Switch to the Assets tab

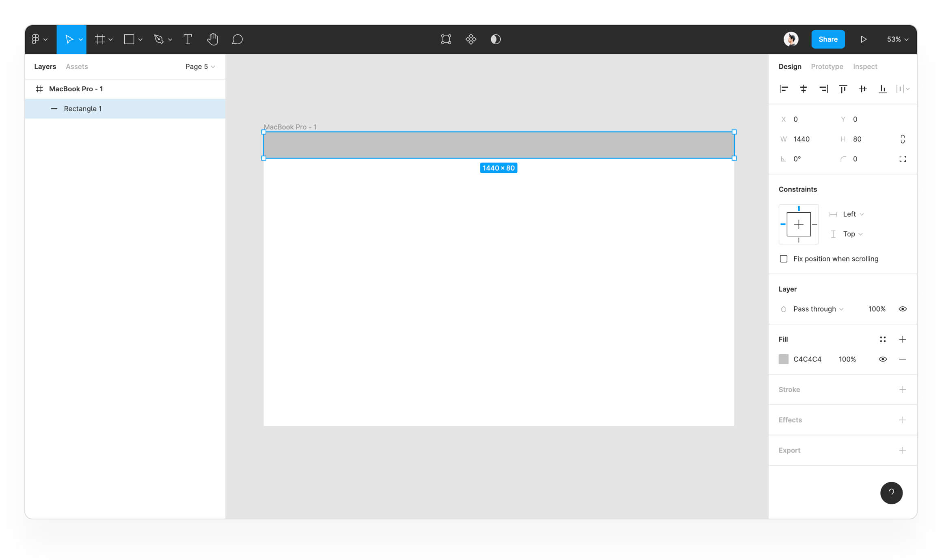click(x=77, y=67)
